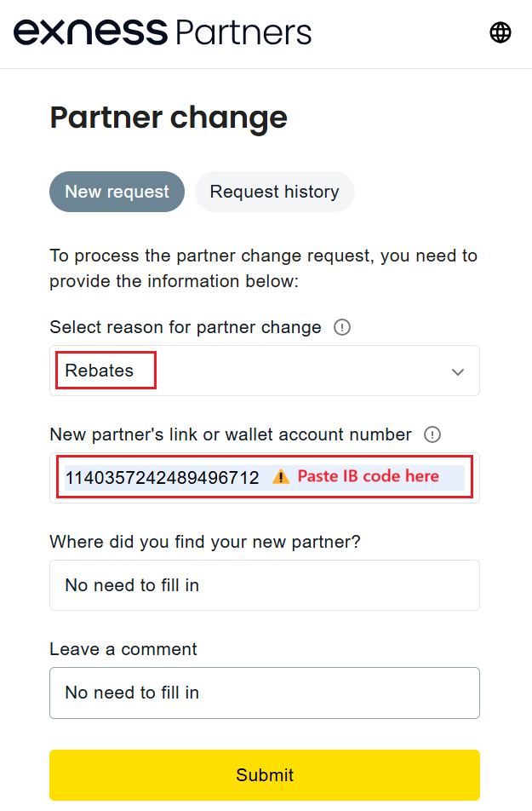Click the 'Paste IB code here' hint
The height and width of the screenshot is (811, 532).
pyautogui.click(x=368, y=476)
